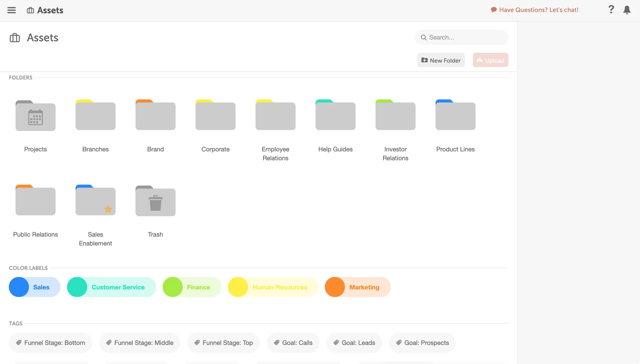Viewport: 640px width, 364px height.
Task: Click the Help Guides folder name
Action: (335, 149)
